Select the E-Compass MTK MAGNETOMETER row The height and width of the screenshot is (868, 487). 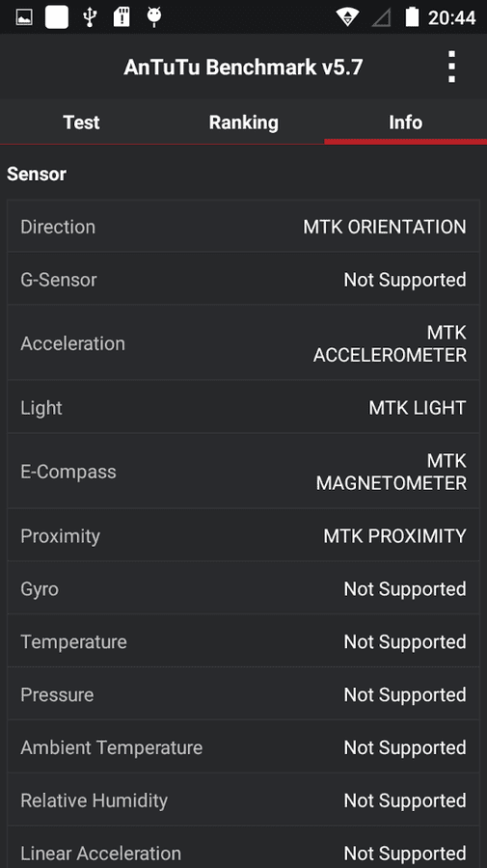click(x=243, y=472)
